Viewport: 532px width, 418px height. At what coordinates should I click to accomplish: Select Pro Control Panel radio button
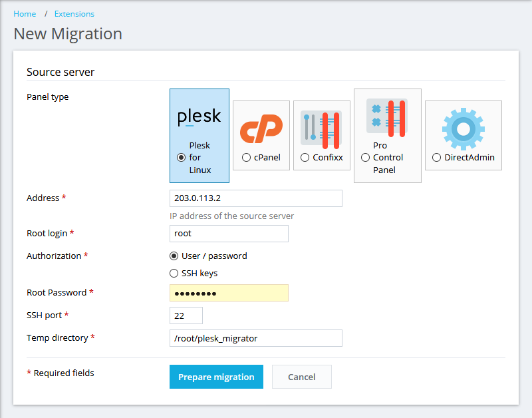[x=365, y=158]
